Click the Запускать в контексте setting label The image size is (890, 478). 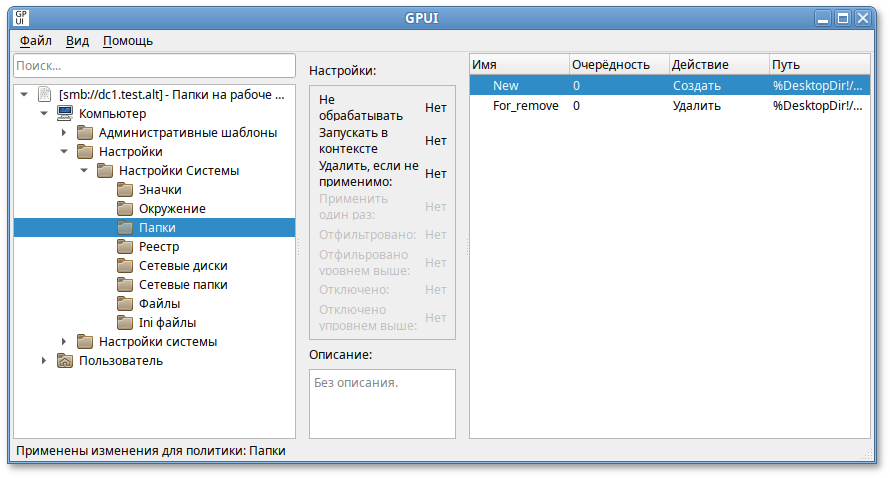pos(353,141)
